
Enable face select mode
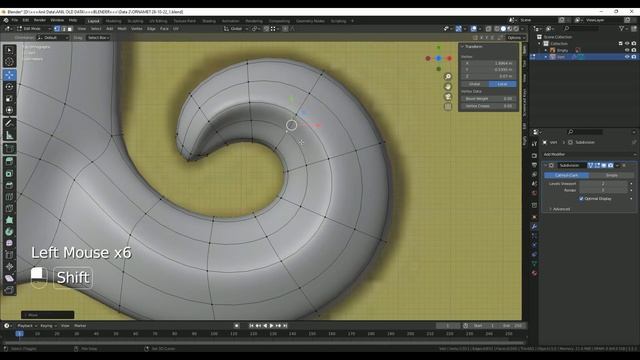(70, 29)
